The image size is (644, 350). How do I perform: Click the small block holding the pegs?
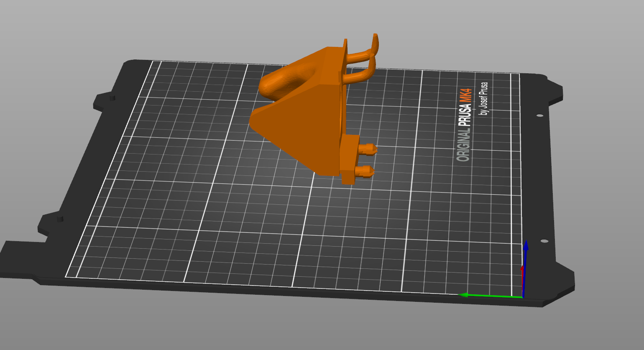tap(349, 159)
